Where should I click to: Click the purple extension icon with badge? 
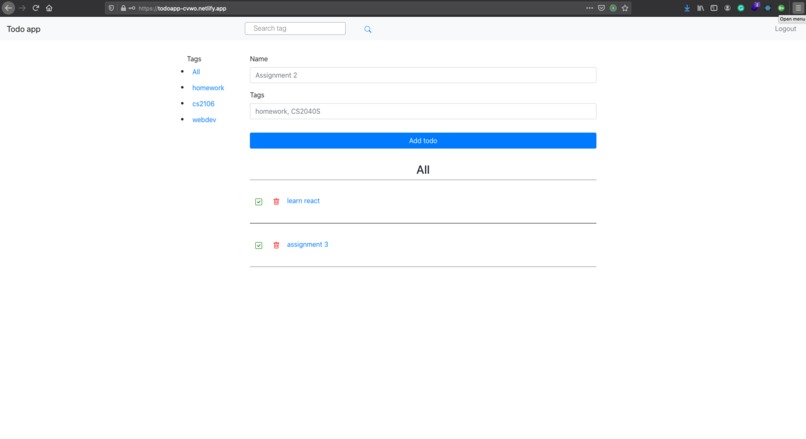click(x=755, y=7)
